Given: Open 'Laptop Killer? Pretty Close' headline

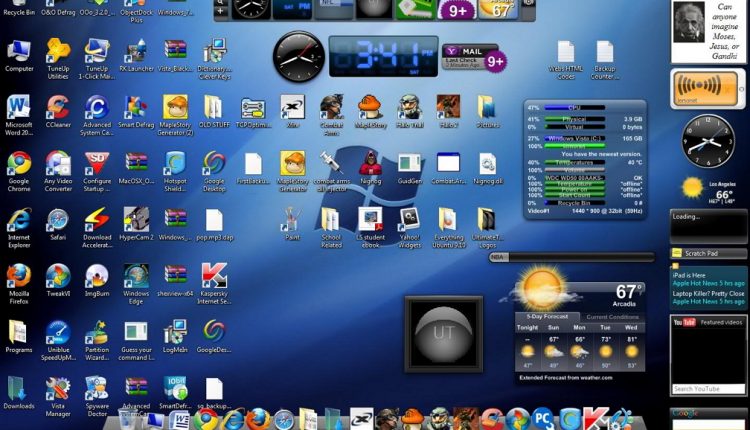Looking at the screenshot, I should tap(708, 294).
